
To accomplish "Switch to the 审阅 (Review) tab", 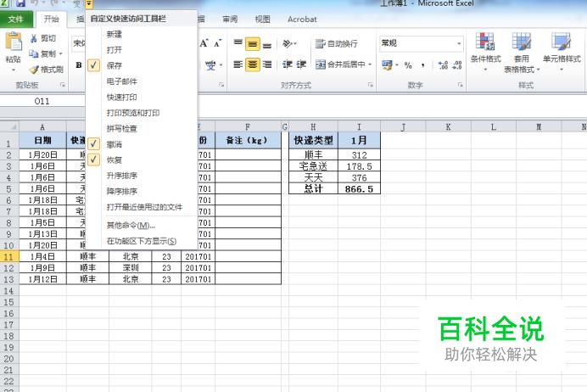I will pyautogui.click(x=230, y=20).
